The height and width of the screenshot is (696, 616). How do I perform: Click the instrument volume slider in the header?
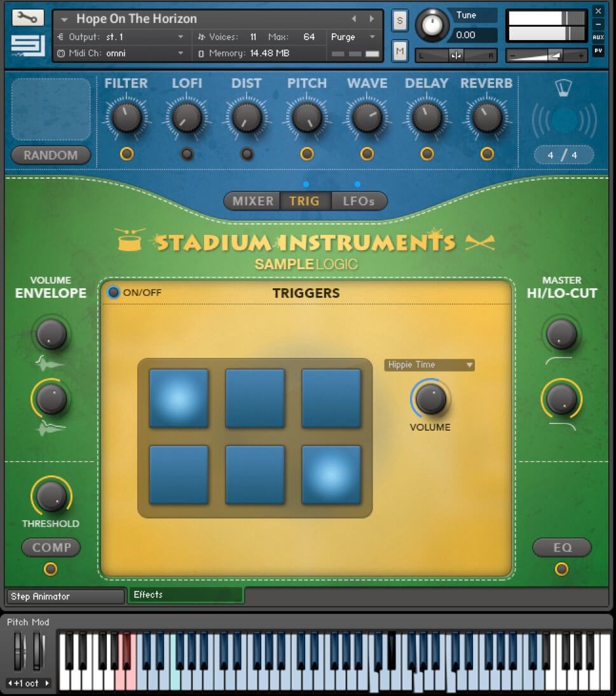tap(547, 55)
